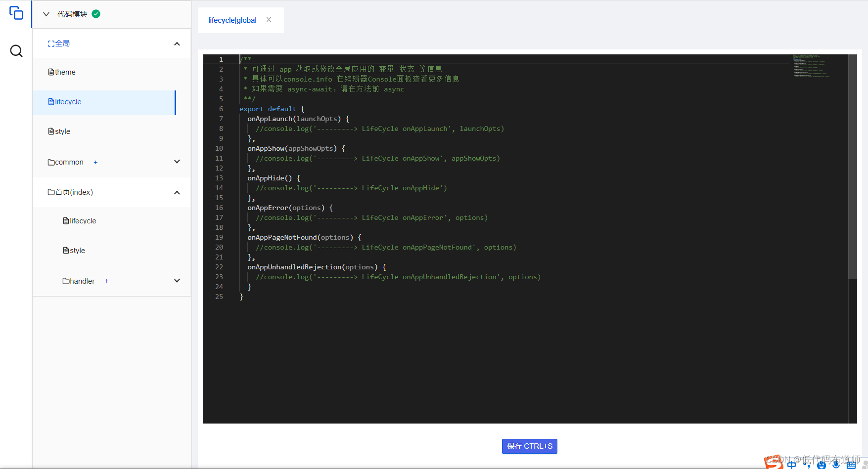The height and width of the screenshot is (469, 868).
Task: Collapse the 首页(index) folder arrow
Action: coord(177,193)
